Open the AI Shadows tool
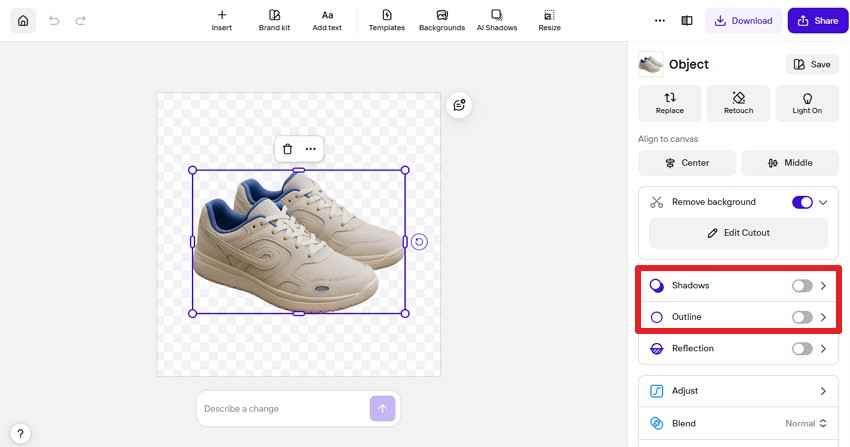Viewport: 850px width, 447px height. pyautogui.click(x=497, y=20)
